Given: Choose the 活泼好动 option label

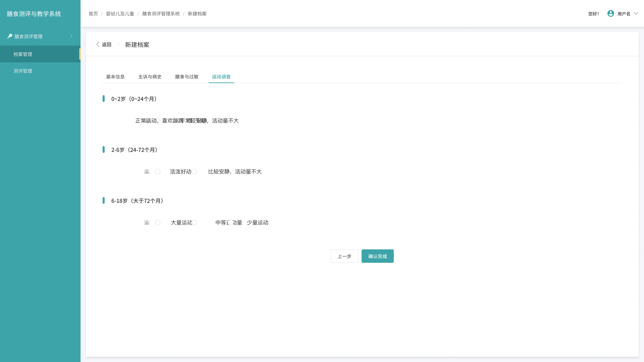Looking at the screenshot, I should (x=180, y=172).
